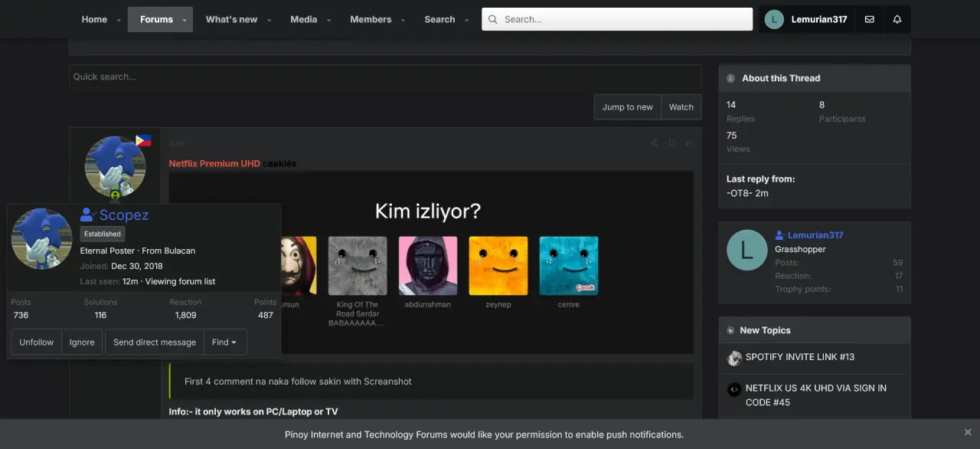Screen dimensions: 980x449
Task: Open the Members tab
Action: click(371, 19)
